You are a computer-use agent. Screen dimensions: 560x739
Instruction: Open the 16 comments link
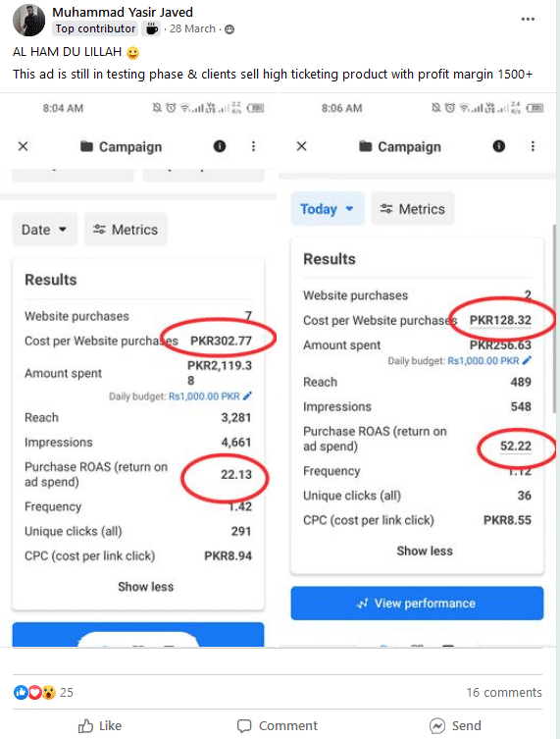[504, 692]
